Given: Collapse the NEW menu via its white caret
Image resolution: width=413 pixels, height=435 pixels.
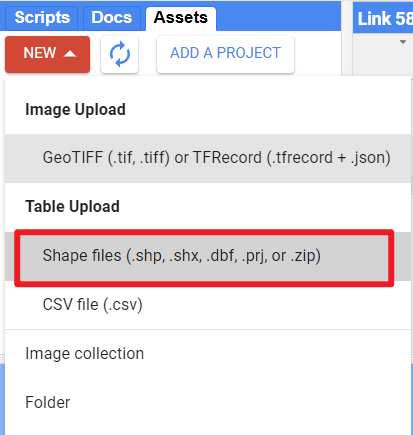Looking at the screenshot, I should 70,53.
